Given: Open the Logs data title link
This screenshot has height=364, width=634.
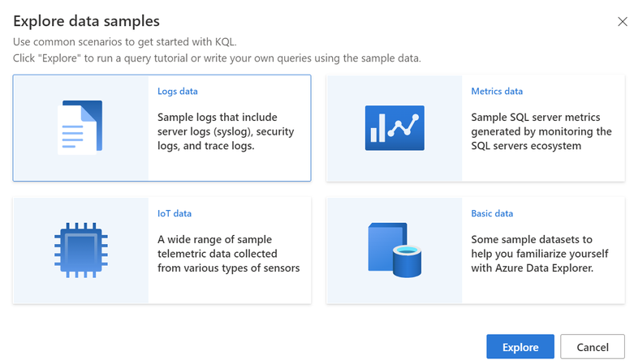Looking at the screenshot, I should (178, 92).
